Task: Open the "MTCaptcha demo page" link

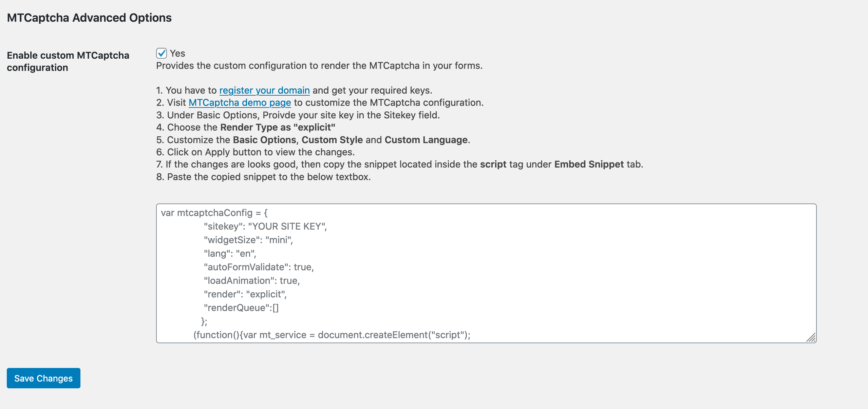Action: [240, 102]
